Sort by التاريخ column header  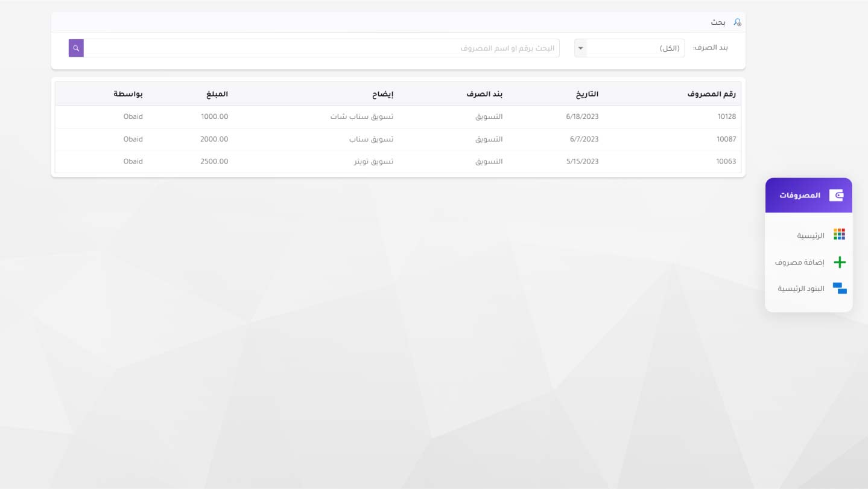(585, 94)
